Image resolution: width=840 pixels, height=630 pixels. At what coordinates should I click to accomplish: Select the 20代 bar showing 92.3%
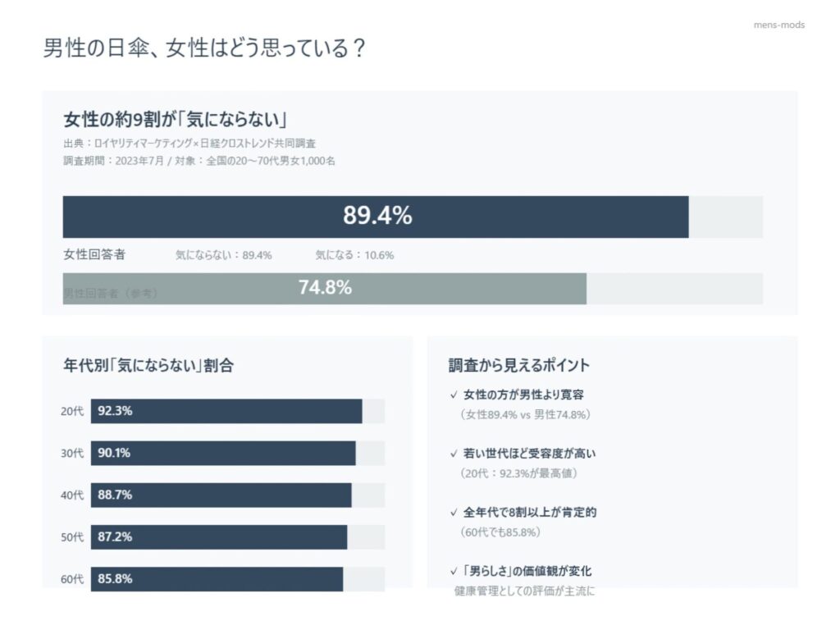pyautogui.click(x=226, y=411)
